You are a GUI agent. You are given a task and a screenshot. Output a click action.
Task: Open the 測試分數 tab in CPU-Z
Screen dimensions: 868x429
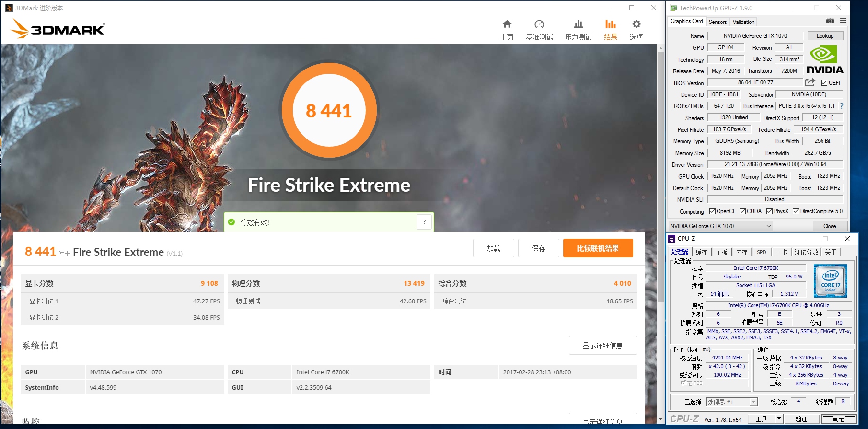[x=806, y=252]
